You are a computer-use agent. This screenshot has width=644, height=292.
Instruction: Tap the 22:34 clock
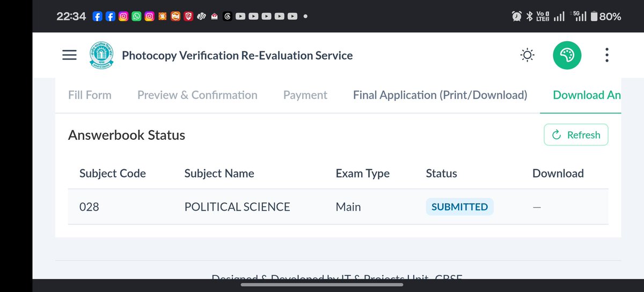click(x=71, y=17)
